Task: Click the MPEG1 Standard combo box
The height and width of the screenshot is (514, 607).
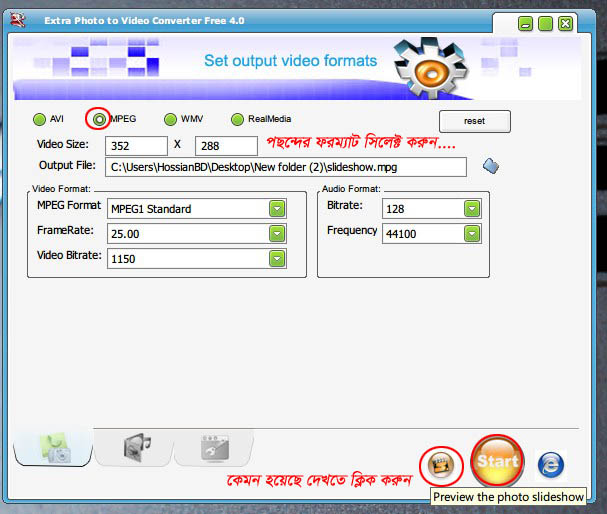Action: [197, 209]
